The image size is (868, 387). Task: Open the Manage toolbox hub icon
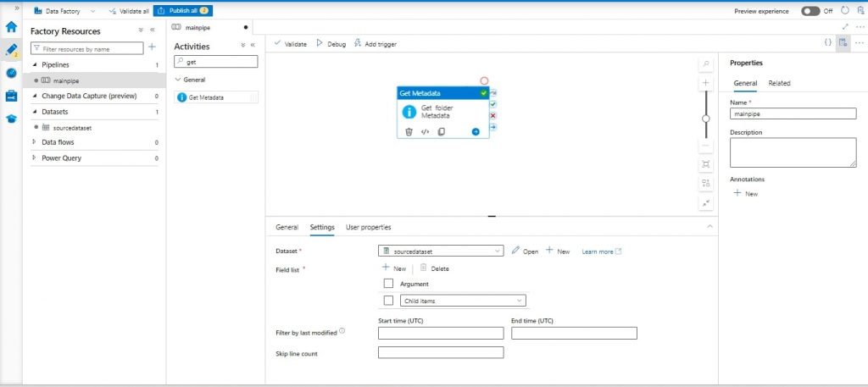tap(11, 96)
